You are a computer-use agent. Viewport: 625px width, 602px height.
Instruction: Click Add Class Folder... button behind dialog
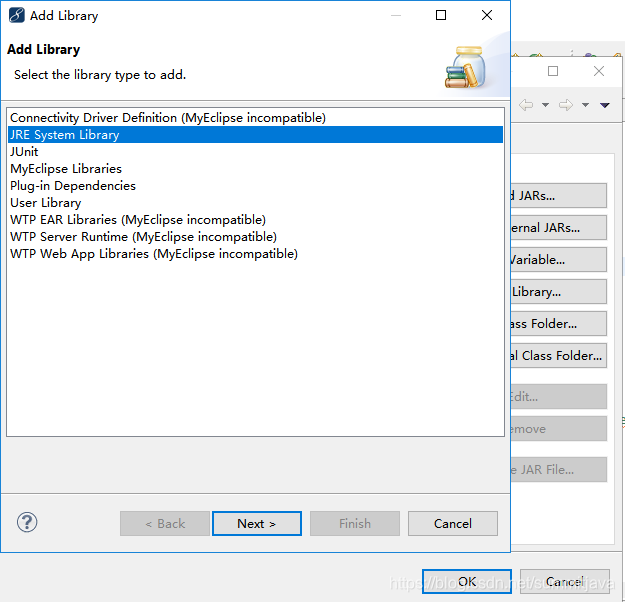click(x=558, y=324)
